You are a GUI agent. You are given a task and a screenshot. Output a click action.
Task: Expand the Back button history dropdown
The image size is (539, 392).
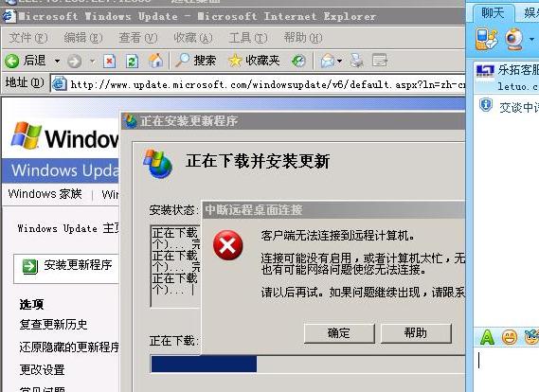pos(57,62)
